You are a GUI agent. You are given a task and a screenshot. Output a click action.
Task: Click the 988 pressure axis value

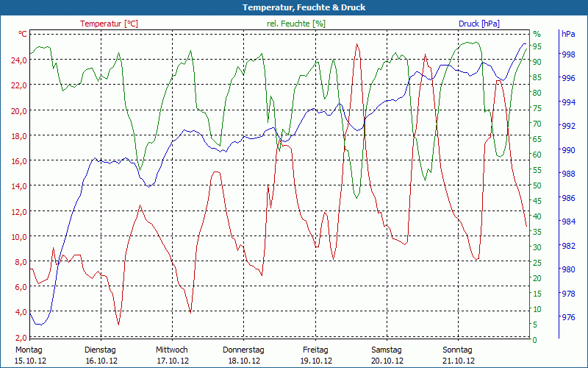[x=568, y=174]
